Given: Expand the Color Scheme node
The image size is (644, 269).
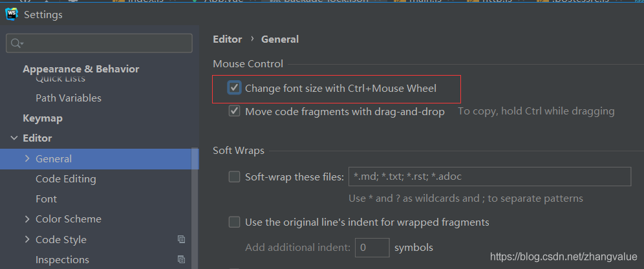Looking at the screenshot, I should [27, 219].
